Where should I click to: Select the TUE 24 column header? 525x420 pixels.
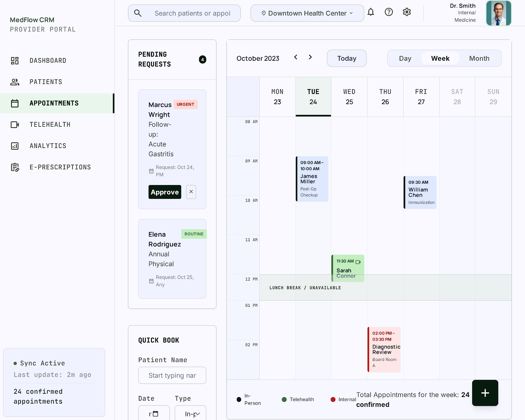pos(313,97)
